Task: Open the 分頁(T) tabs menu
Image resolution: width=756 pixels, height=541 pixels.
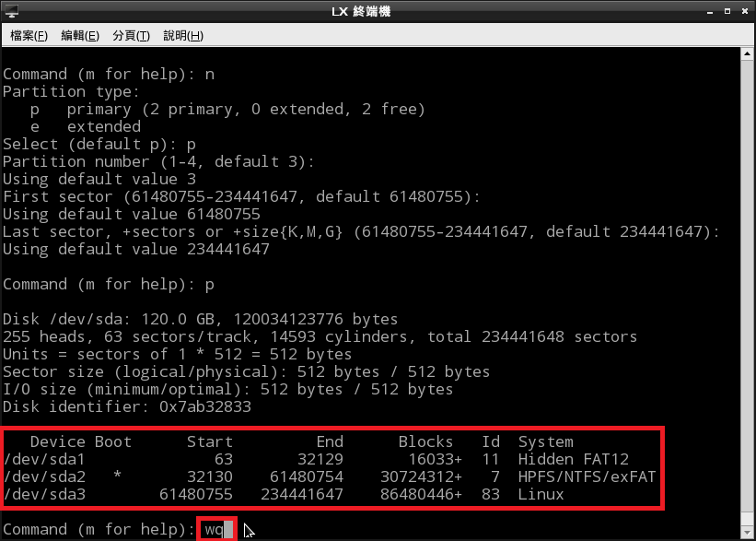Action: (131, 36)
